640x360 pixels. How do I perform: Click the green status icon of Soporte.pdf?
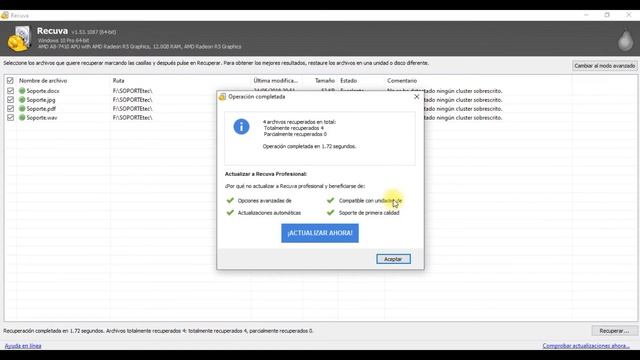[22, 109]
